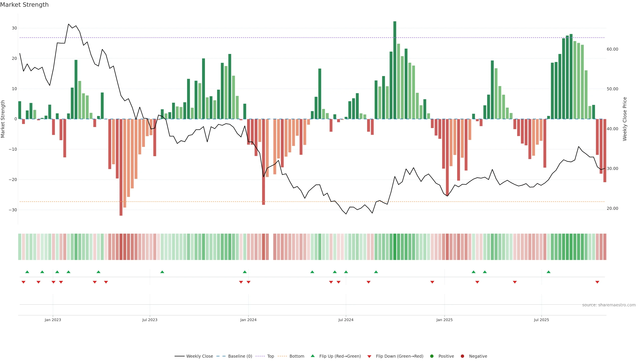
Task: Click the green Positive legend dot
Action: coord(432,356)
